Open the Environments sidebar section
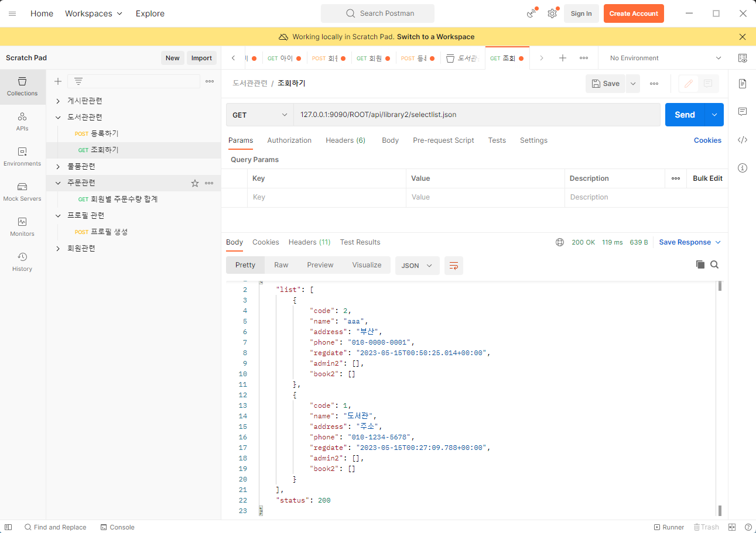 tap(22, 157)
